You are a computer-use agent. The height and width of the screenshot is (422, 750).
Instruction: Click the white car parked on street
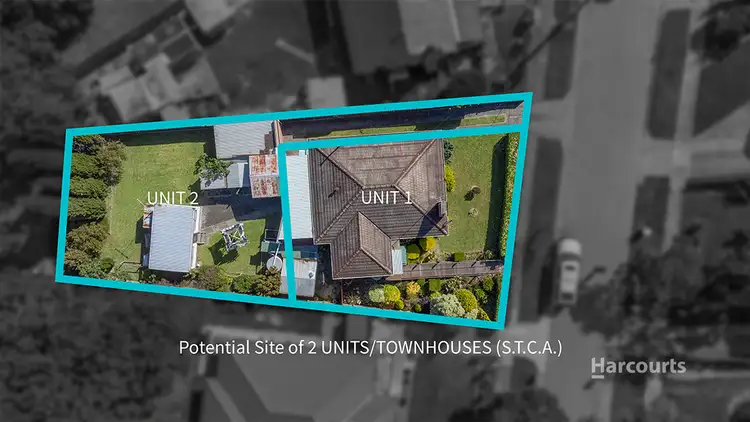pos(568,270)
